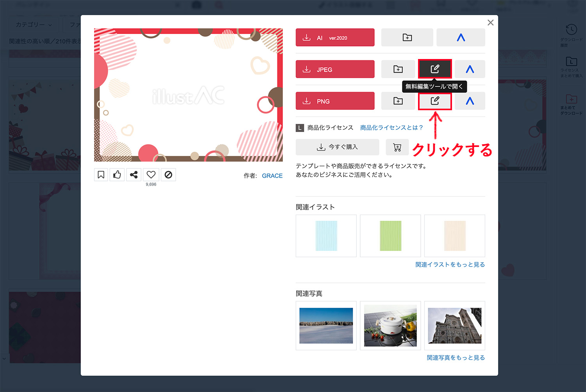The height and width of the screenshot is (392, 586).
Task: Add the commercial license to the cart
Action: pos(397,147)
